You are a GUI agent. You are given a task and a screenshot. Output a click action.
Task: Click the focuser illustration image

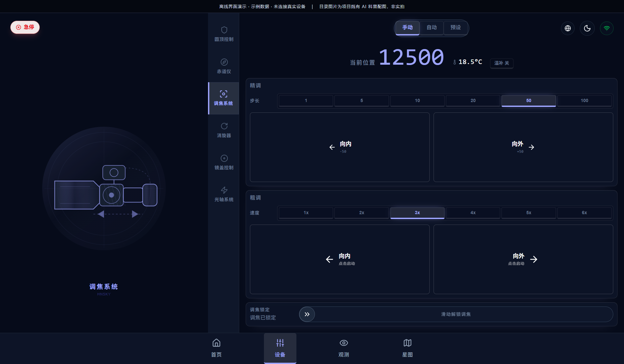(104, 188)
